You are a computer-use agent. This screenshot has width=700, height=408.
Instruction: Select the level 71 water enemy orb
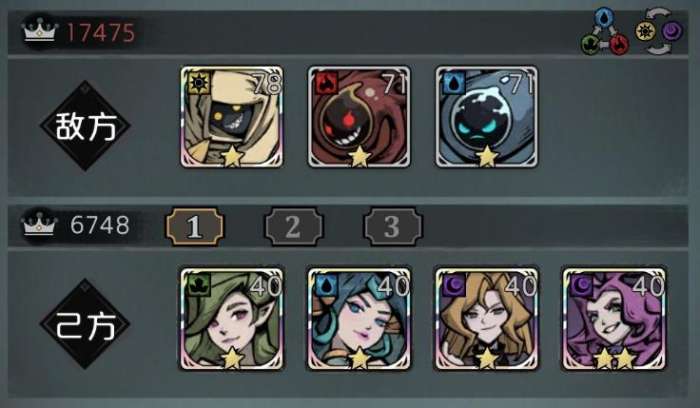[x=487, y=117]
